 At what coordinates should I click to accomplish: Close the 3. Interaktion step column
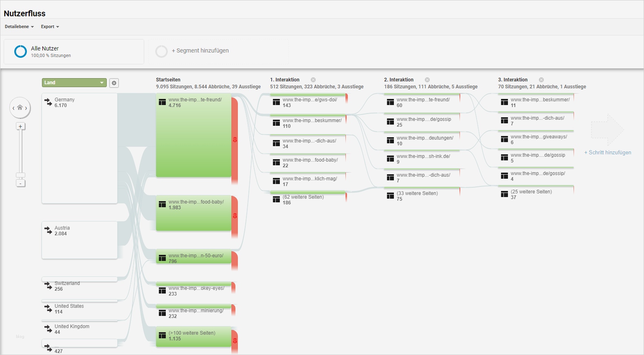(x=541, y=79)
